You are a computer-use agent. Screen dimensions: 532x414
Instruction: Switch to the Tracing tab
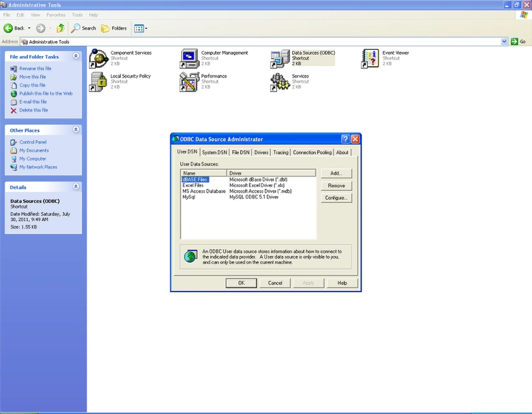point(281,152)
